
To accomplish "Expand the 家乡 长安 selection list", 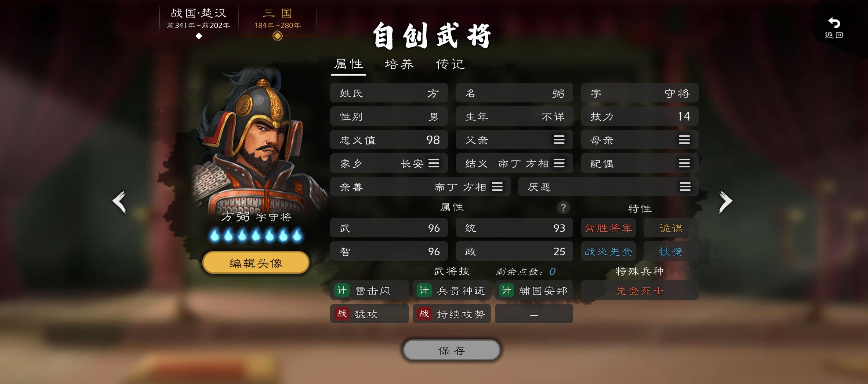I will click(x=434, y=163).
